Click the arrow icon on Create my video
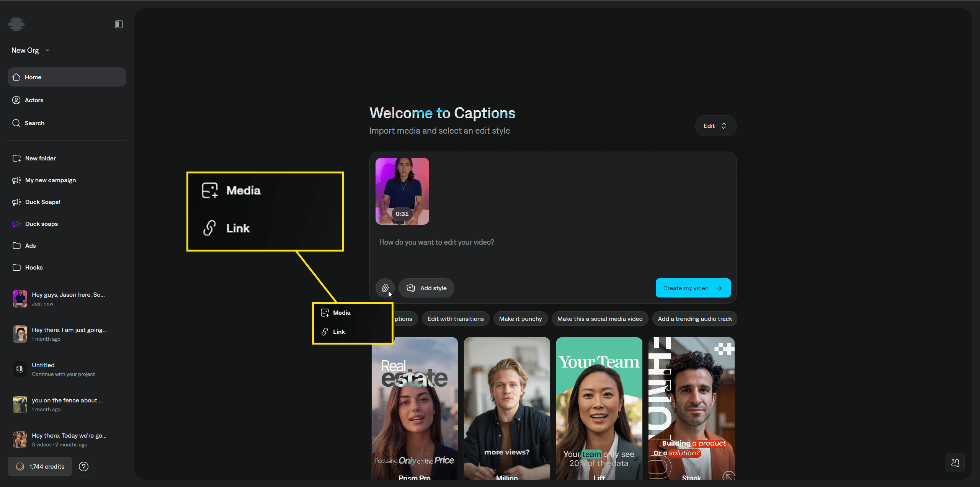This screenshot has width=980, height=487. [x=719, y=288]
